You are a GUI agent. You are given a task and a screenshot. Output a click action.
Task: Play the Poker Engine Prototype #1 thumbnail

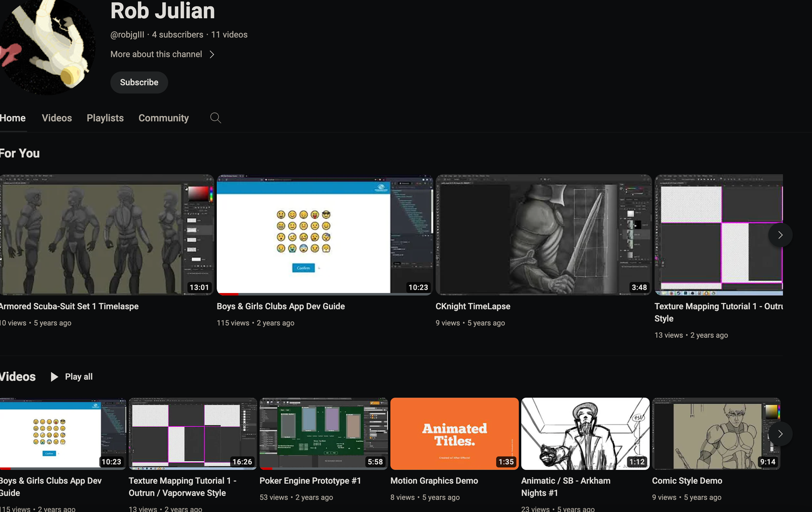click(x=323, y=434)
